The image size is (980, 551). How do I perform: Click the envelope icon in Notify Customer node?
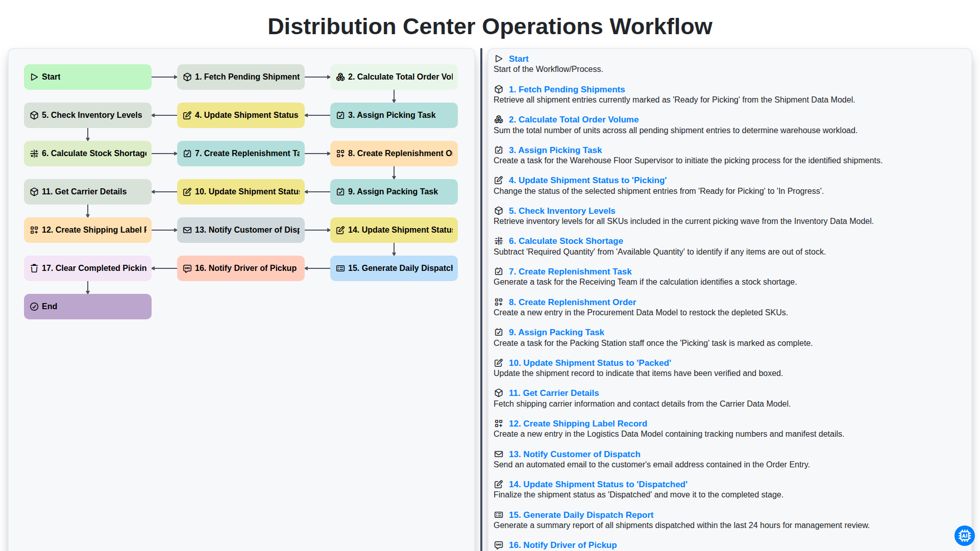[x=187, y=230]
